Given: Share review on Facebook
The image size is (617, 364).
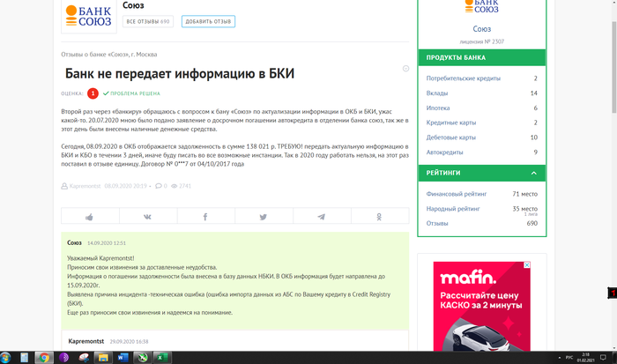Looking at the screenshot, I should click(205, 217).
